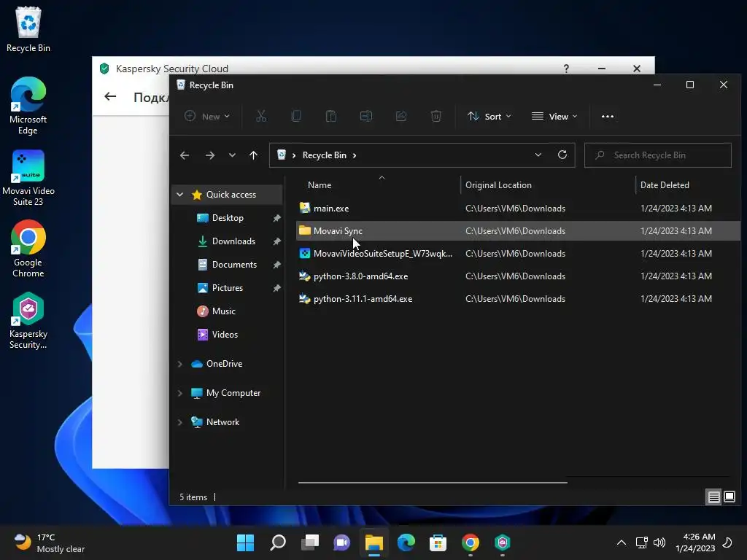The height and width of the screenshot is (560, 747).
Task: Open the recent locations dropdown arrow
Action: (232, 155)
